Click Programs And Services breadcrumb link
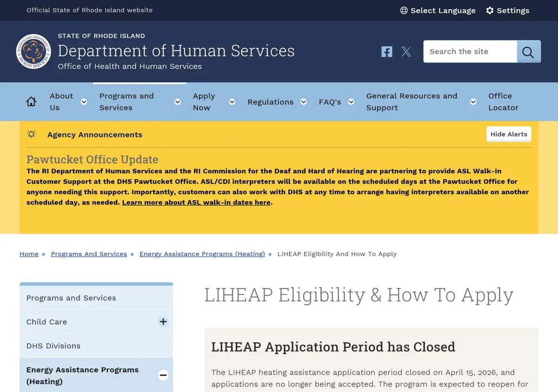Image resolution: width=558 pixels, height=392 pixels. pos(89,254)
